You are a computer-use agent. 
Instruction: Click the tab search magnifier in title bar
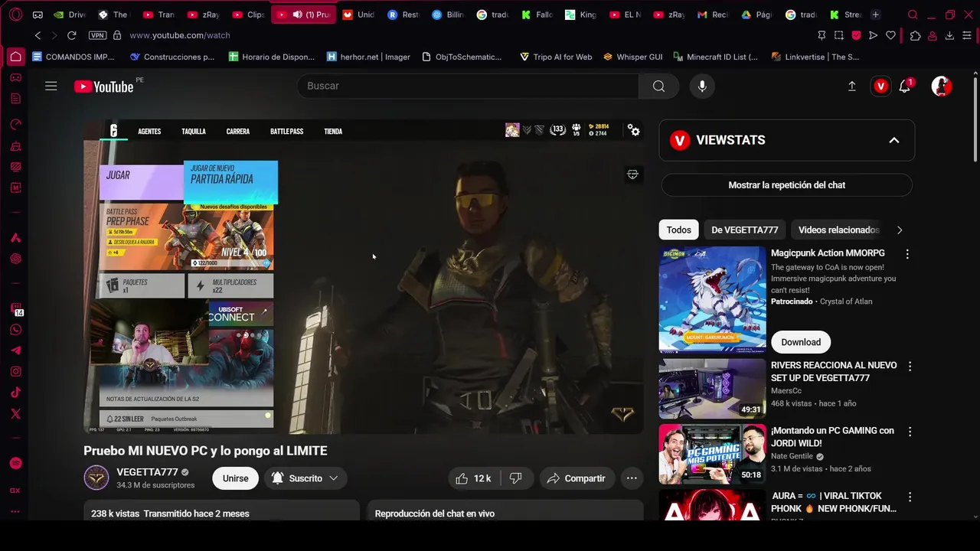coord(913,15)
